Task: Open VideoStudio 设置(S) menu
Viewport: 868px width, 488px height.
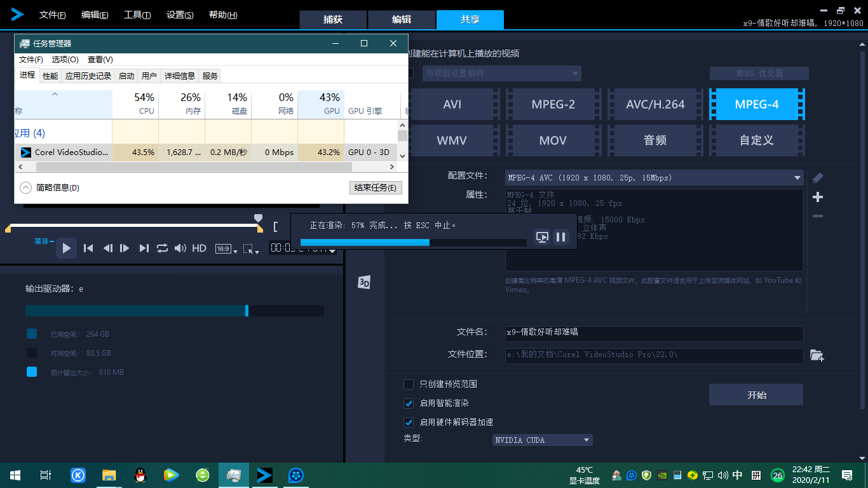Action: coord(180,15)
